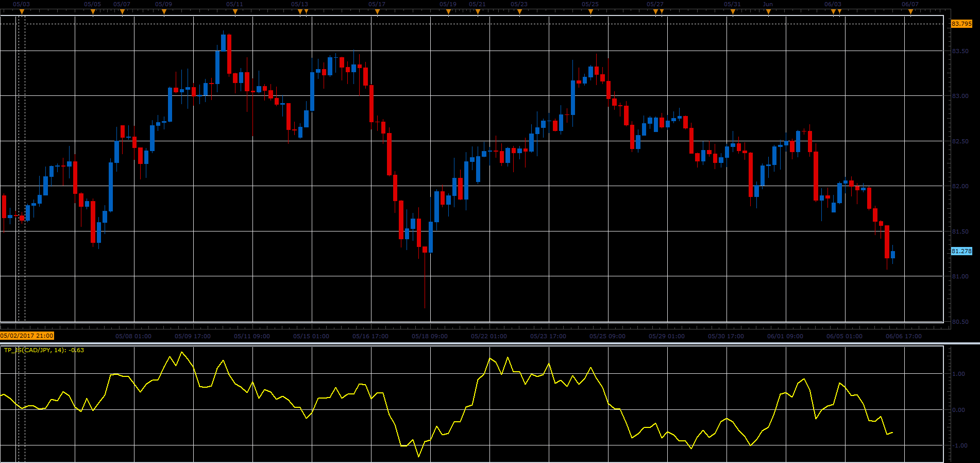Select the orange 05/02/2017 21:00 cursor time label
The width and height of the screenshot is (980, 463).
tap(27, 336)
